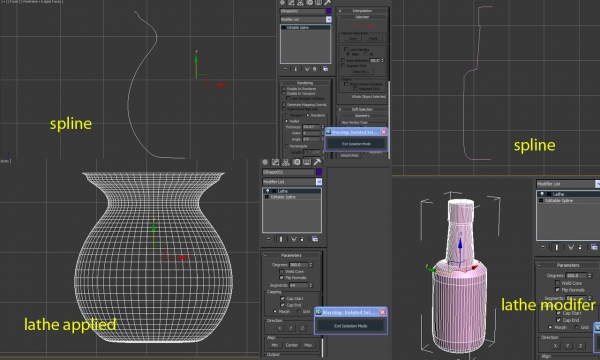
Task: Click Pin Stack icon in the bottle Lathe panel
Action: [x=543, y=247]
